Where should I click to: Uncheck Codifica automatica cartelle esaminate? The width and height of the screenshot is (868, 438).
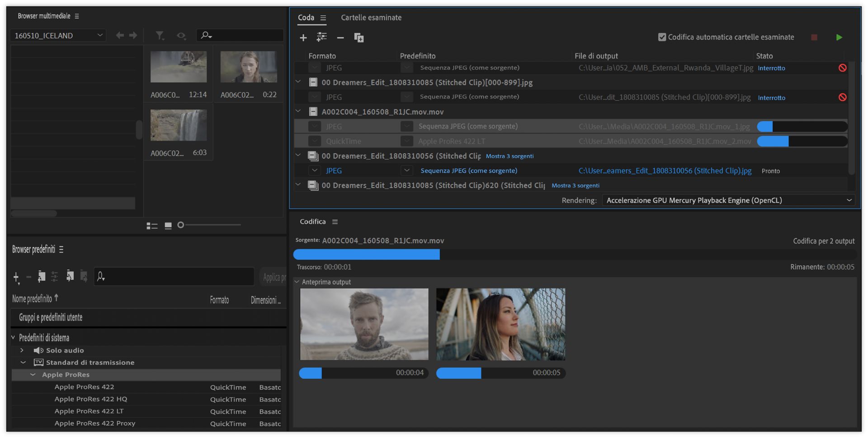point(662,37)
